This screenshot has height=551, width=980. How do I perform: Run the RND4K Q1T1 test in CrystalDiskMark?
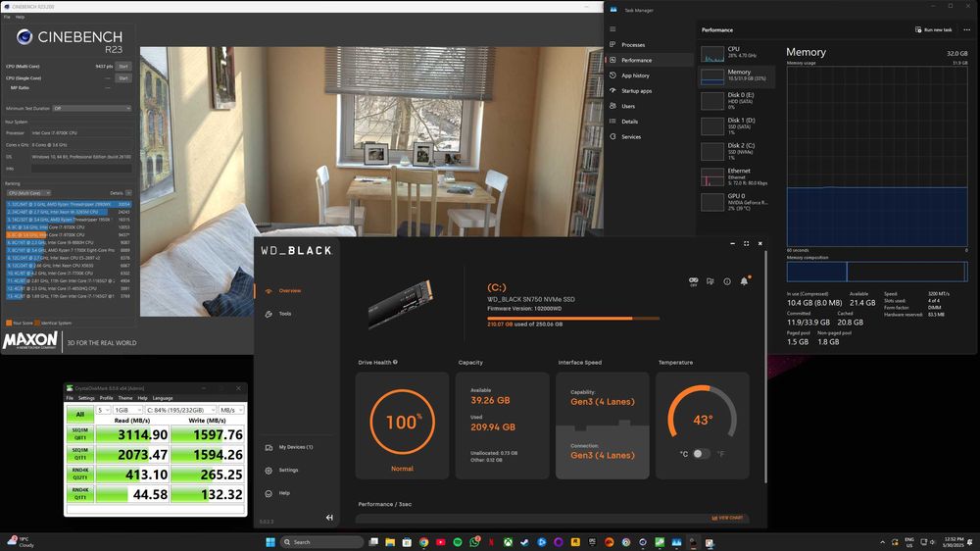[x=80, y=494]
